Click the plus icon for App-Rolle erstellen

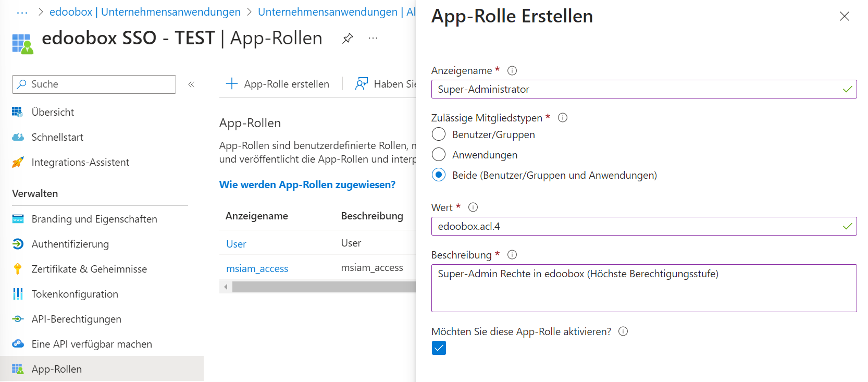(x=232, y=84)
